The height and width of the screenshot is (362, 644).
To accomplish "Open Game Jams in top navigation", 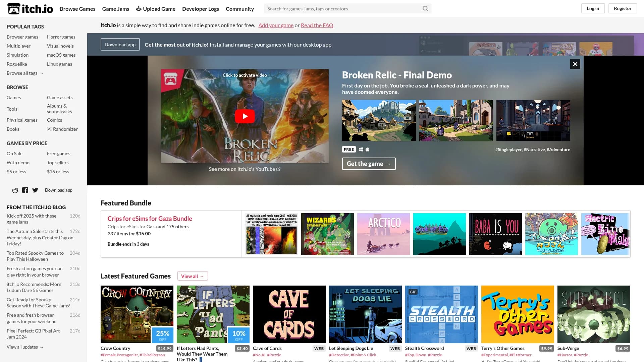I will click(x=116, y=9).
